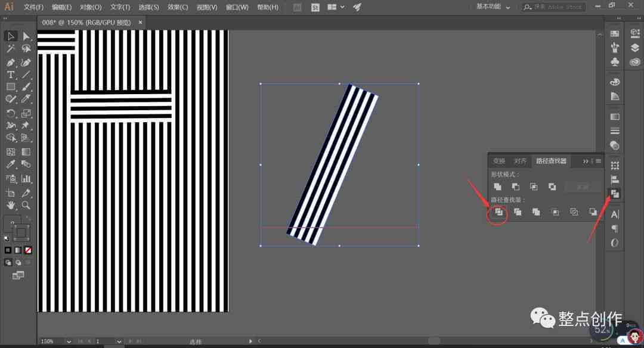Viewport: 644px width, 348px height.
Task: Open the 基本功能 workspace dropdown
Action: click(493, 7)
